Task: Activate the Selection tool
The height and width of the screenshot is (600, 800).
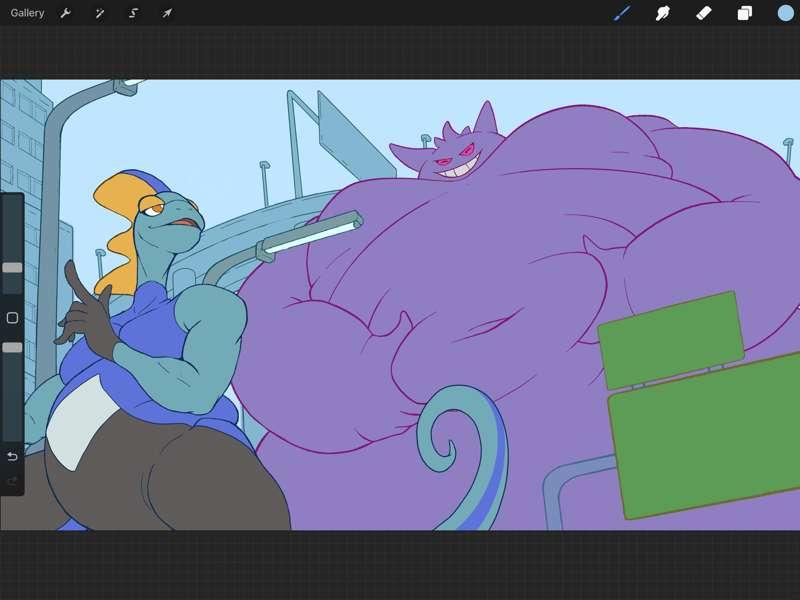Action: (133, 13)
